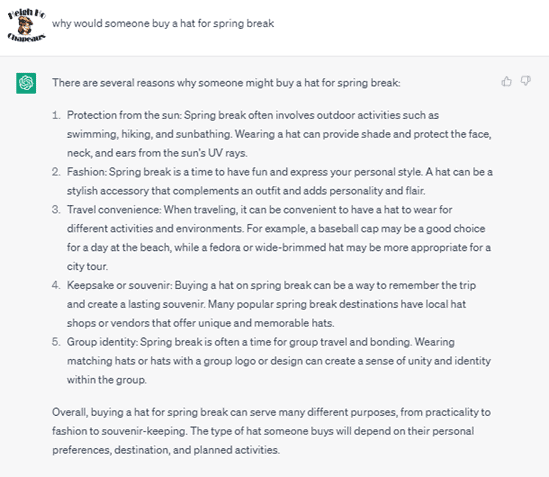
Task: Click the text 'within the group.'
Action: point(107,380)
